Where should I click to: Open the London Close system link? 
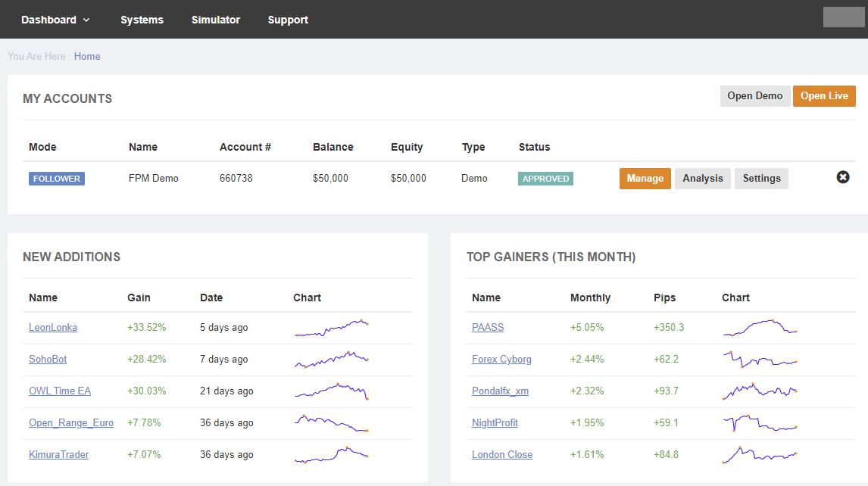[x=502, y=454]
